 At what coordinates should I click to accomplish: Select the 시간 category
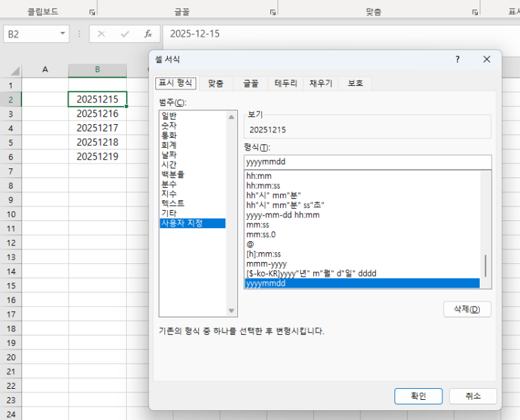(x=193, y=165)
